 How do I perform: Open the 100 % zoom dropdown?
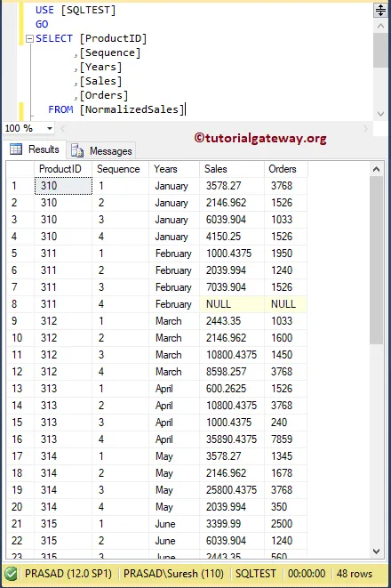point(50,129)
